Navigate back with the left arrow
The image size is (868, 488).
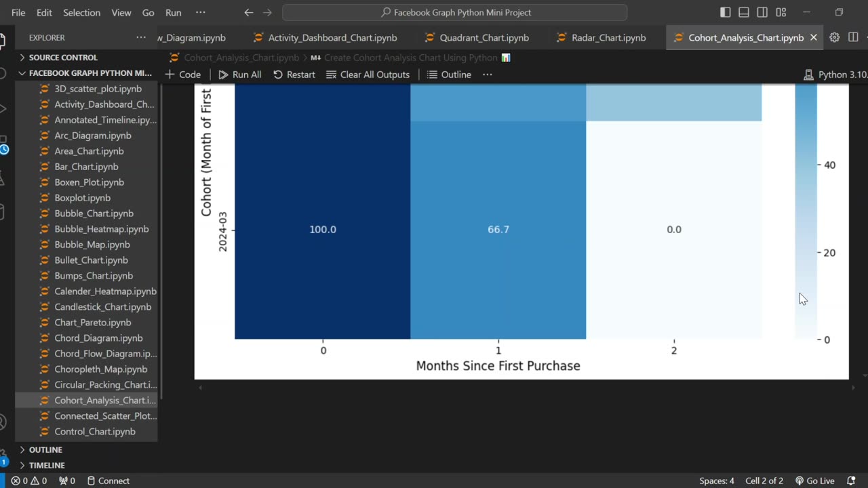[x=248, y=12]
